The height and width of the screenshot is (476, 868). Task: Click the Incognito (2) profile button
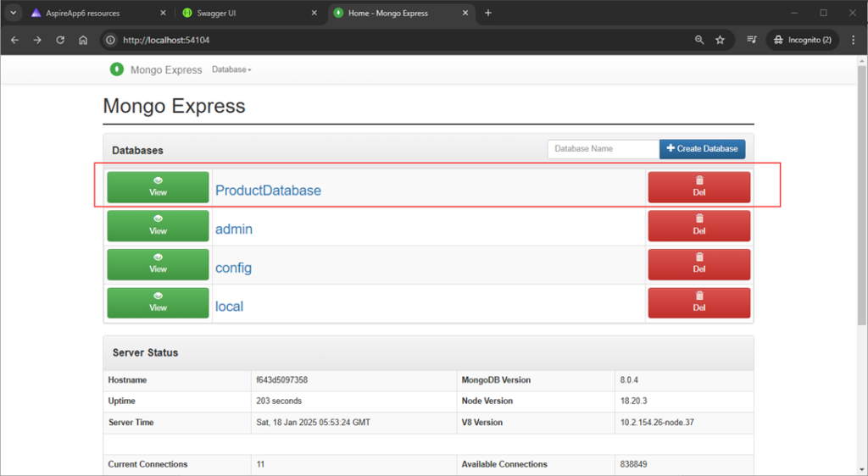coord(803,40)
